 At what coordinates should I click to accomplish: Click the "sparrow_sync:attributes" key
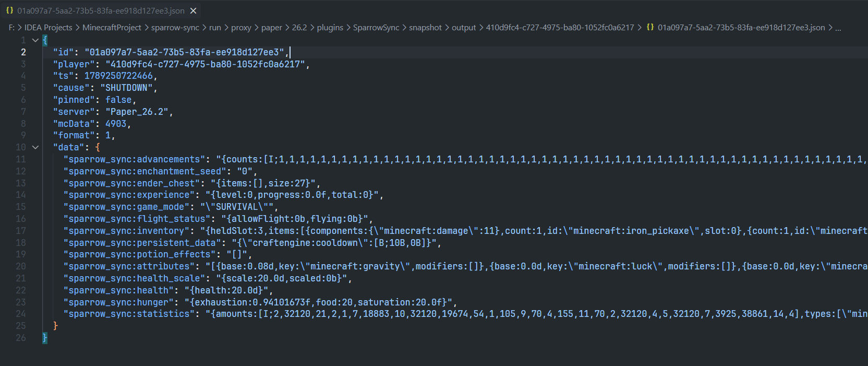(x=129, y=266)
